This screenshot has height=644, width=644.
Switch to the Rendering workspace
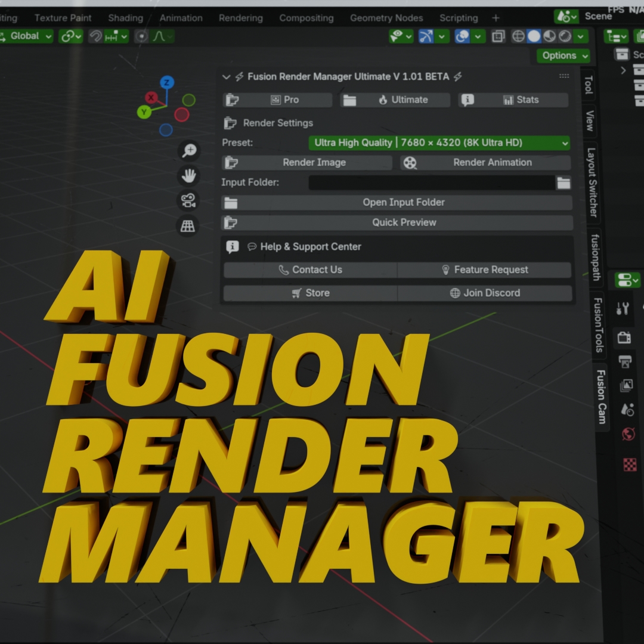coord(241,18)
